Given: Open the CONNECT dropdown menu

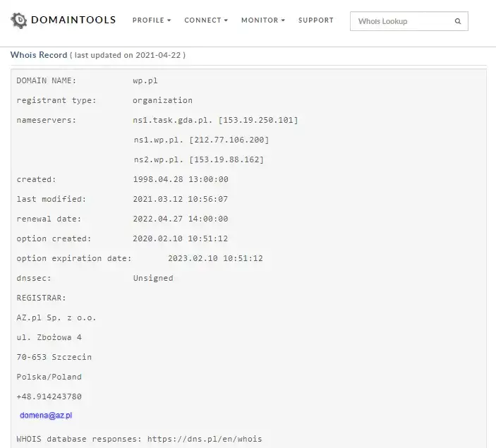Looking at the screenshot, I should [206, 20].
